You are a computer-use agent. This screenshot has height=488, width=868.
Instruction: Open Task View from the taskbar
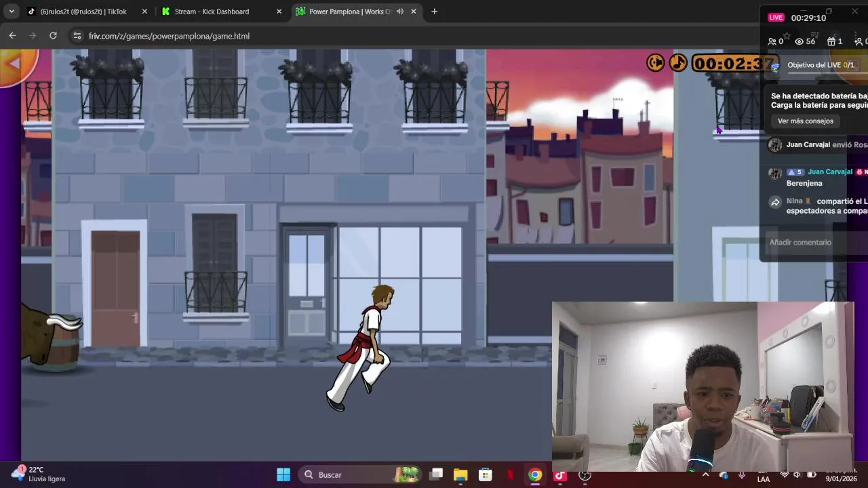point(436,475)
